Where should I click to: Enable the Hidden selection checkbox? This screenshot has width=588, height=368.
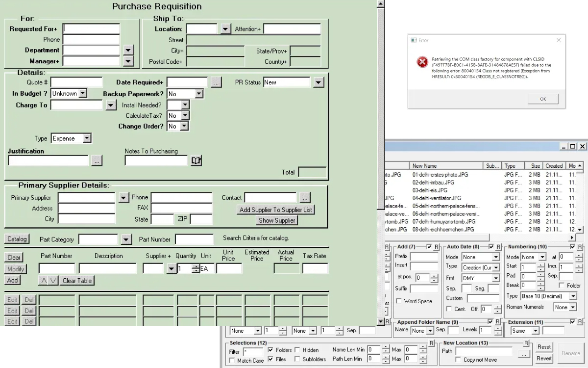pos(297,350)
